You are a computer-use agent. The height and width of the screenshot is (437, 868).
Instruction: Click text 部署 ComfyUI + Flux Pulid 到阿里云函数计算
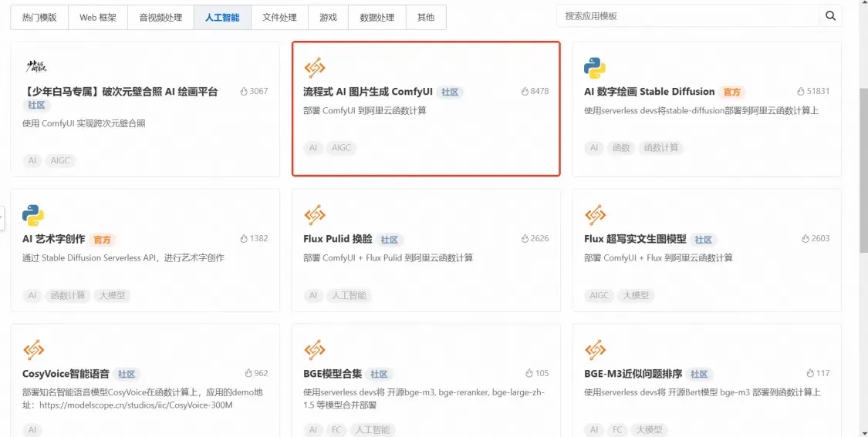388,257
